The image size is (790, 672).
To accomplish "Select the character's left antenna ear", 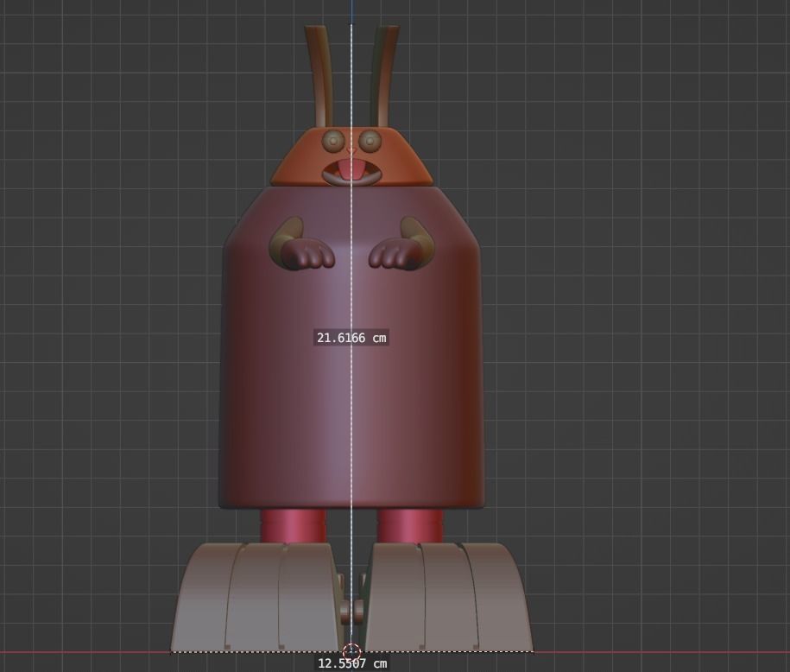I will click(x=319, y=77).
